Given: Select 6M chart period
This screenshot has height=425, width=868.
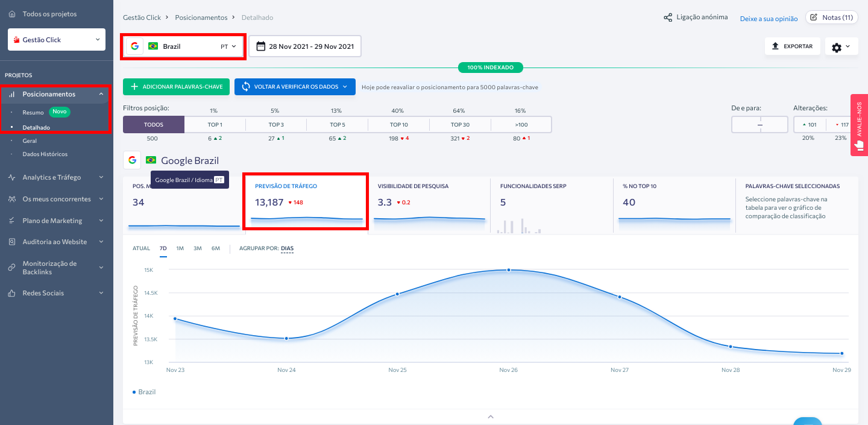Looking at the screenshot, I should 216,248.
